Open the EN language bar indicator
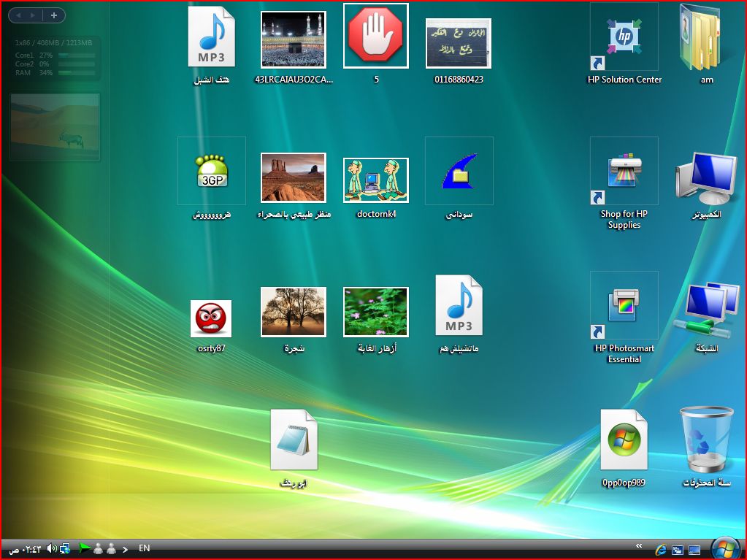Screen dimensions: 747x560 click(x=145, y=548)
